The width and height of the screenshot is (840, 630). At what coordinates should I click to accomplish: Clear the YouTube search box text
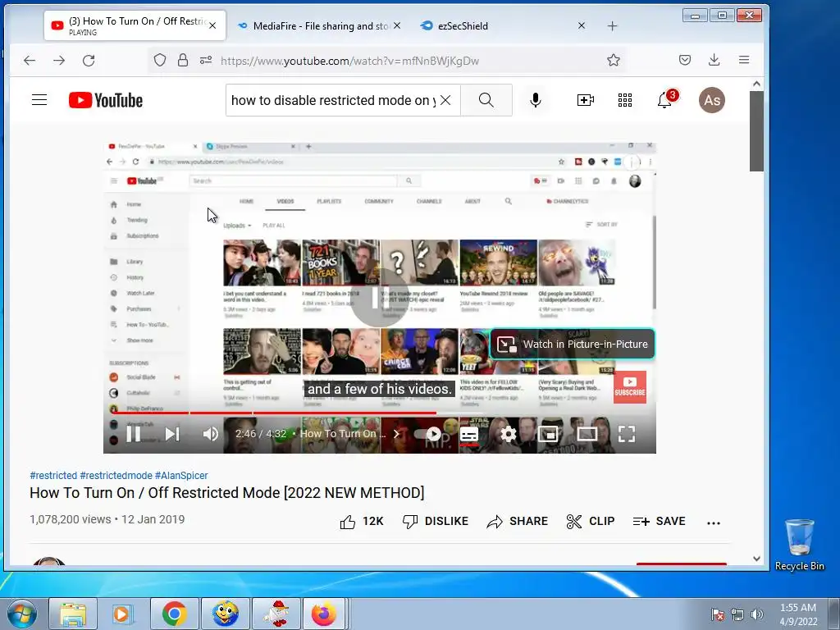(445, 100)
